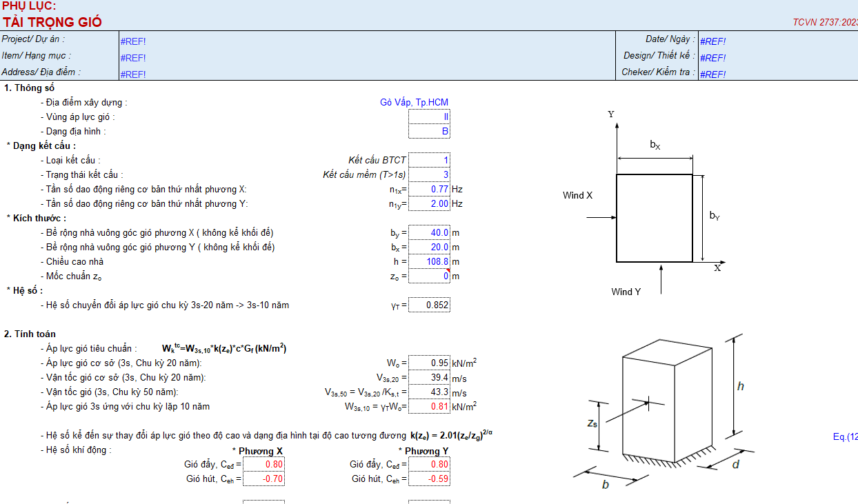
Task: Click the Phương Y Ceh cell -0.59
Action: pyautogui.click(x=429, y=479)
